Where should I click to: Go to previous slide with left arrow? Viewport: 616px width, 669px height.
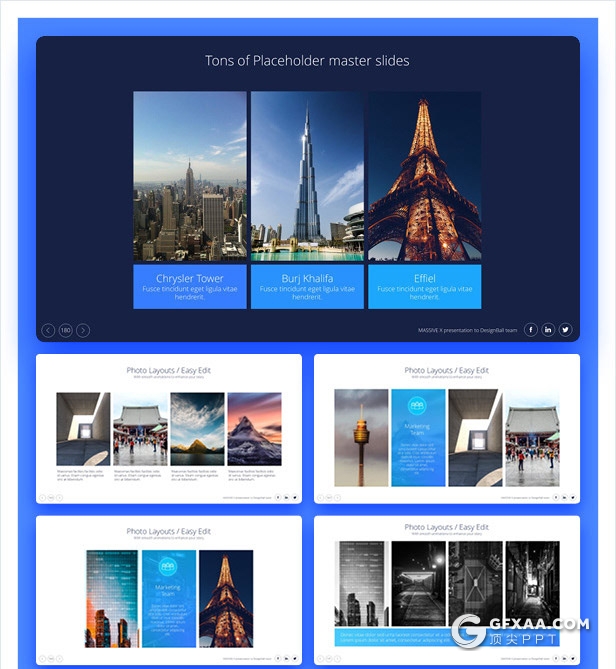pos(48,330)
